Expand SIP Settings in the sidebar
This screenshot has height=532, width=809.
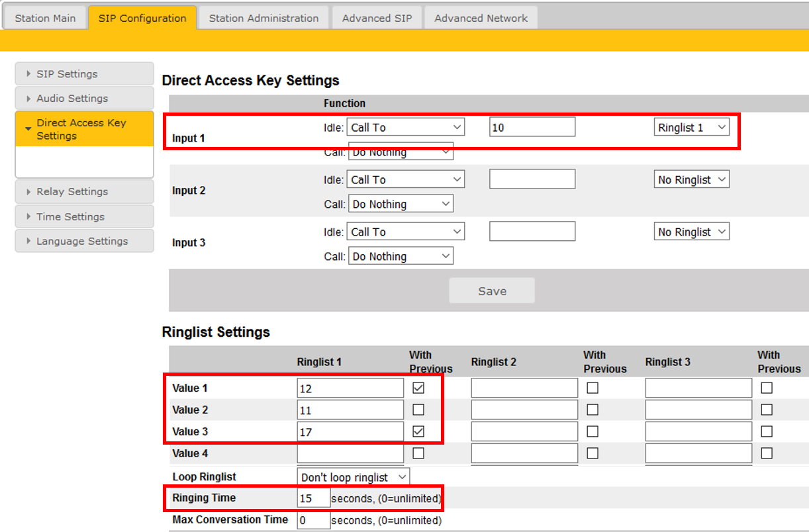67,74
